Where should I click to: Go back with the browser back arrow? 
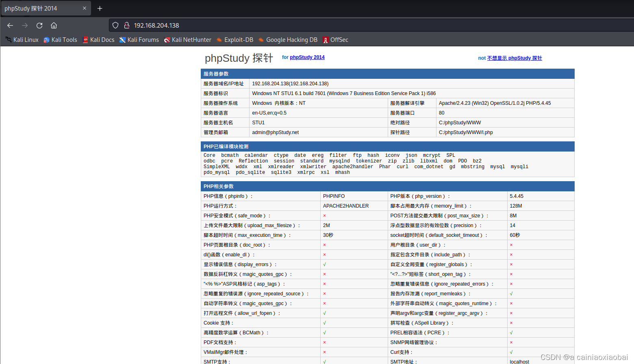pos(10,25)
